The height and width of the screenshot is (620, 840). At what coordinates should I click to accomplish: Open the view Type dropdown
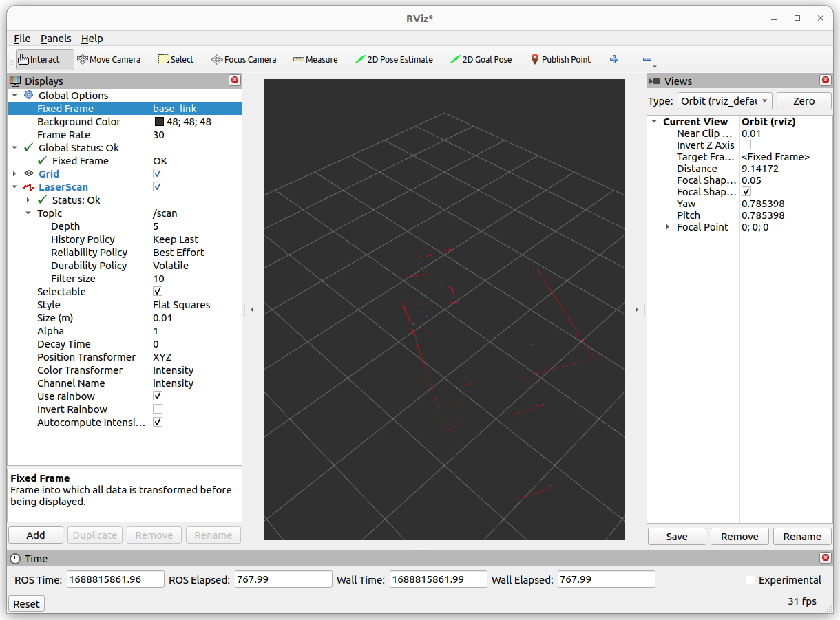[724, 101]
